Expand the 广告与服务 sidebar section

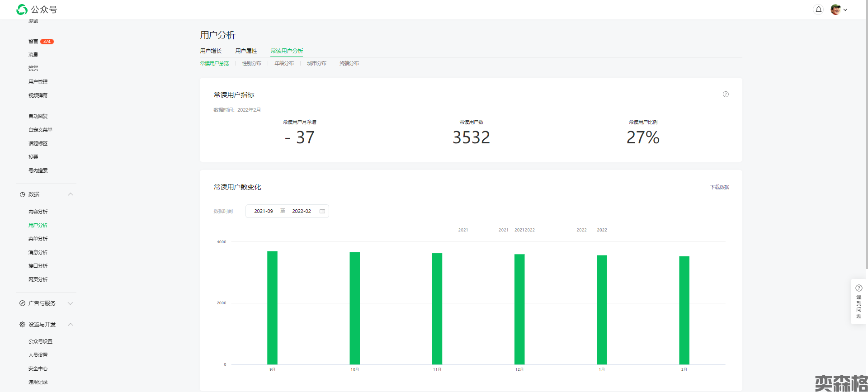[x=71, y=303]
